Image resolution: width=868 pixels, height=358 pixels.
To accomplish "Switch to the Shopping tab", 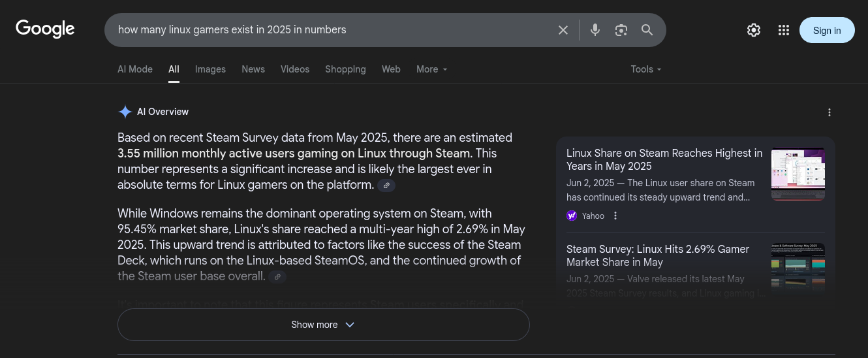I will [345, 69].
